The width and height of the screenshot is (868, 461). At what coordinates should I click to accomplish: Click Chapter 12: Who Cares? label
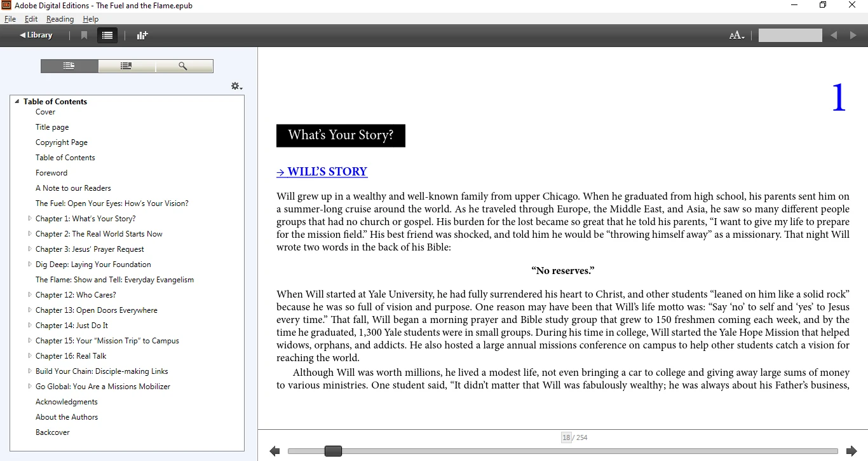[x=76, y=295]
